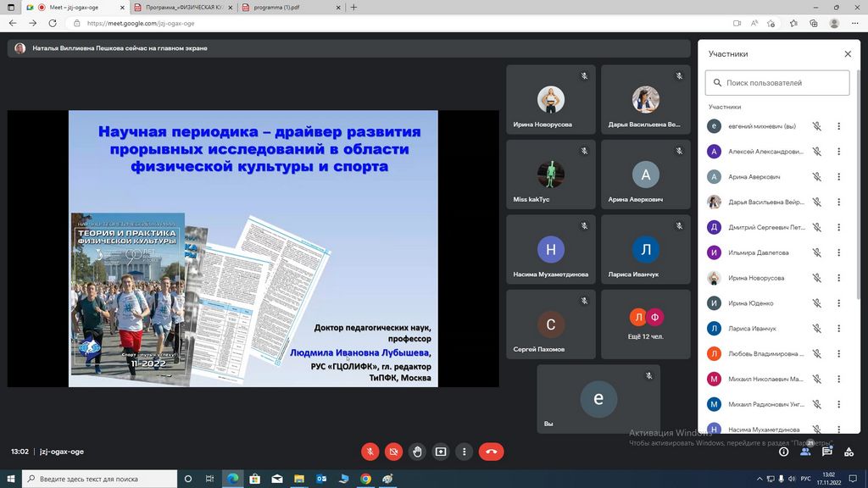Open the activities icon
This screenshot has height=488, width=868.
[x=849, y=452]
